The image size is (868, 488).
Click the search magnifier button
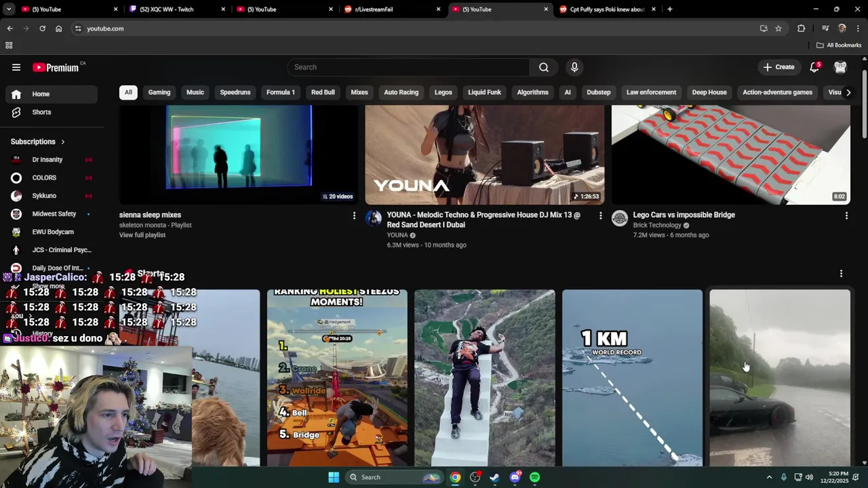[544, 67]
